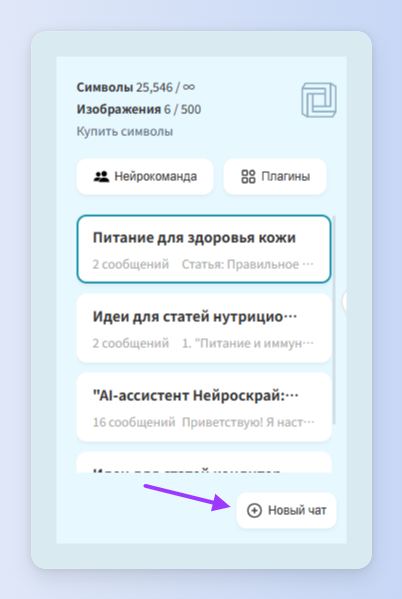Open the chat Питание для здоровья кожи

pyautogui.click(x=204, y=249)
